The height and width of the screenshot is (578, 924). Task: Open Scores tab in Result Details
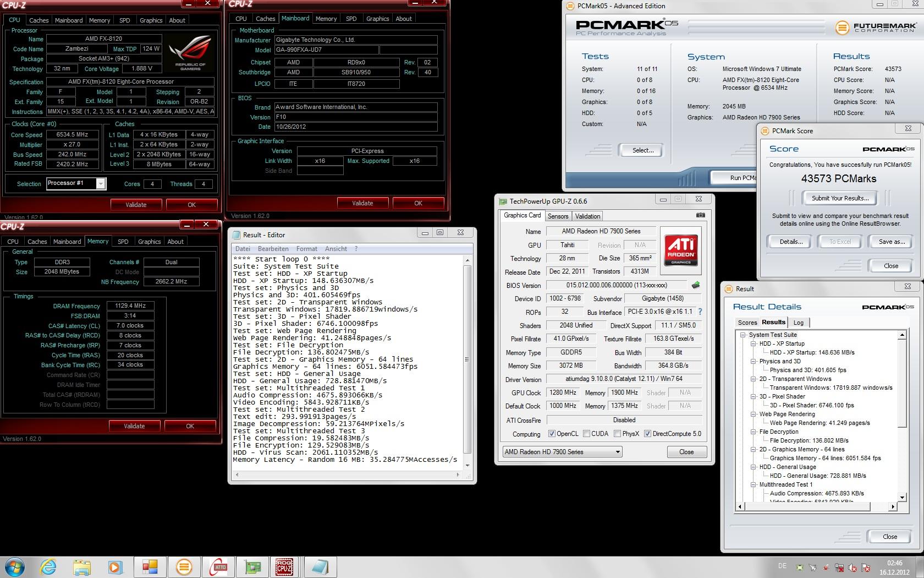[747, 323]
